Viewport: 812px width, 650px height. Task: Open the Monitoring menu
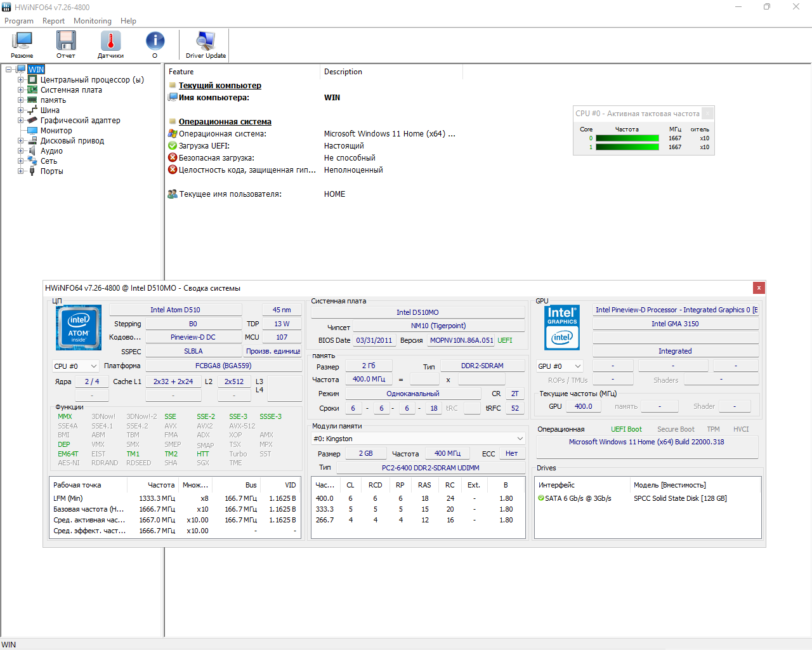93,21
